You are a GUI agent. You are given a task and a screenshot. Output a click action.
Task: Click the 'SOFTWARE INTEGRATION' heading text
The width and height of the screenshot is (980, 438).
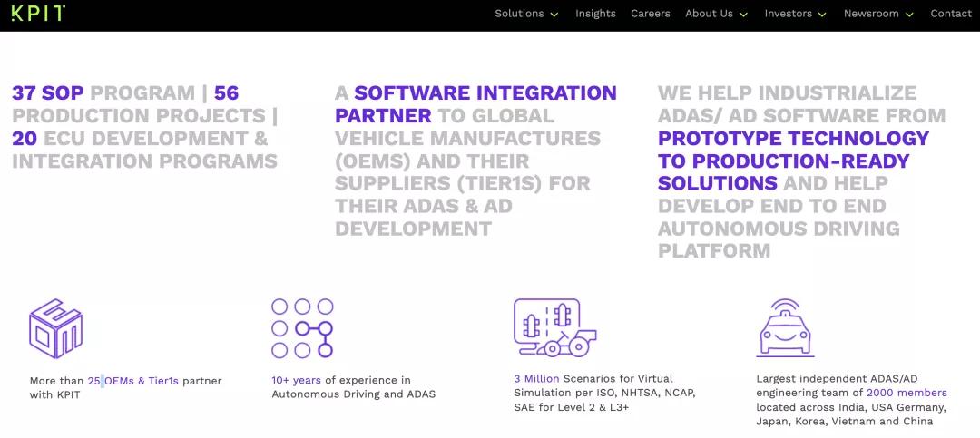pyautogui.click(x=485, y=93)
